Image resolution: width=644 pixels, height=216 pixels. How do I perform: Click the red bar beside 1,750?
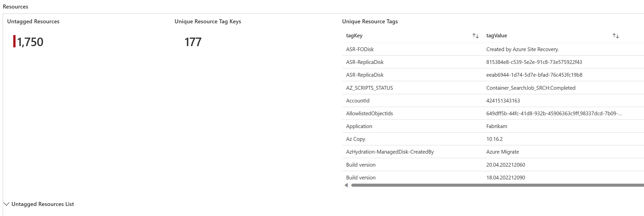(x=14, y=41)
